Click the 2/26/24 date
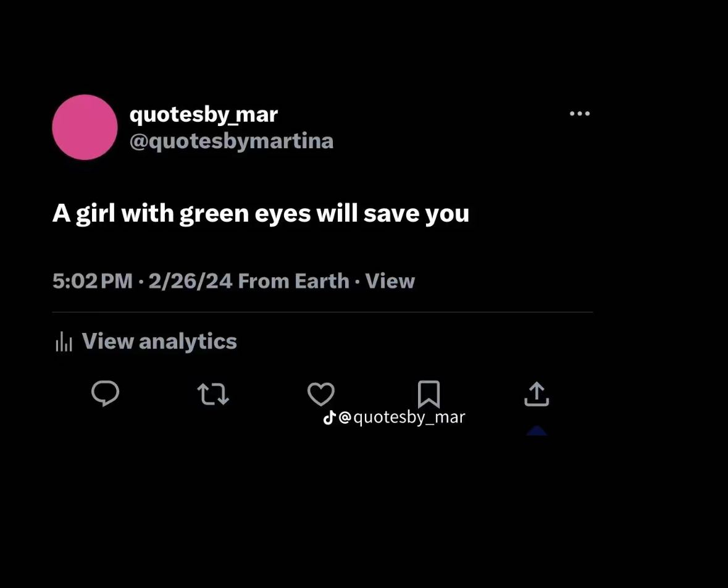 pyautogui.click(x=190, y=281)
